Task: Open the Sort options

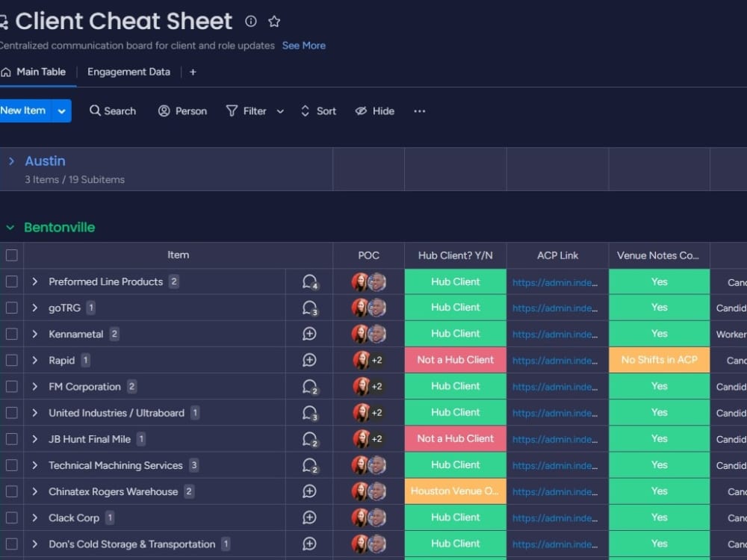Action: pyautogui.click(x=318, y=111)
